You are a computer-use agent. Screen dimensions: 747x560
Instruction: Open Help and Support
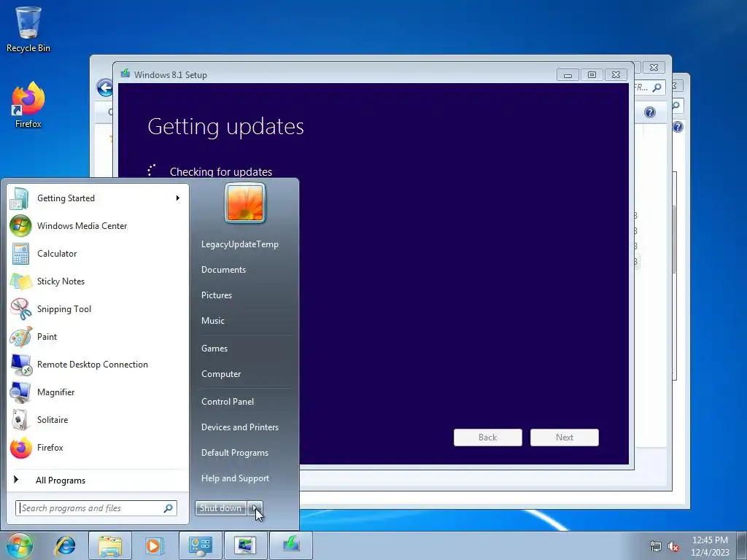pos(236,478)
